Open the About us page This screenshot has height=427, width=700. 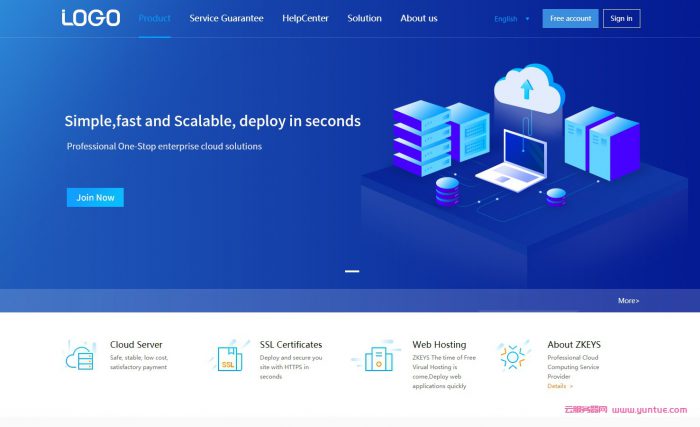419,18
